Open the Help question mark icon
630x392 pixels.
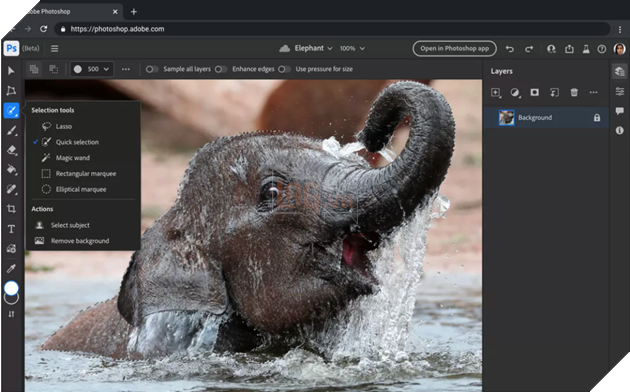601,49
